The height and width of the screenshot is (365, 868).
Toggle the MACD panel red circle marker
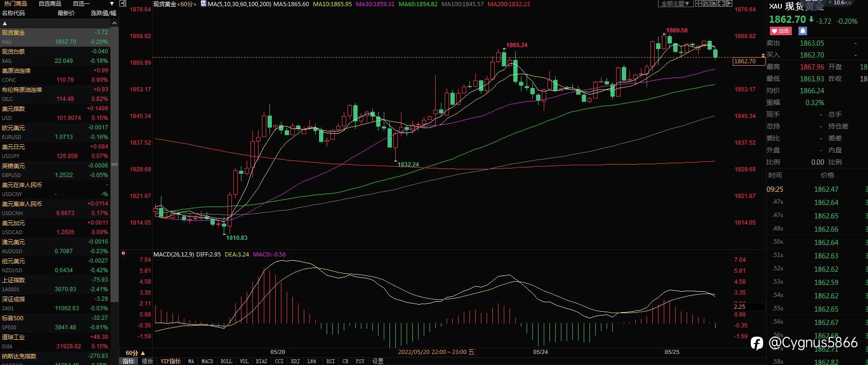[x=123, y=253]
